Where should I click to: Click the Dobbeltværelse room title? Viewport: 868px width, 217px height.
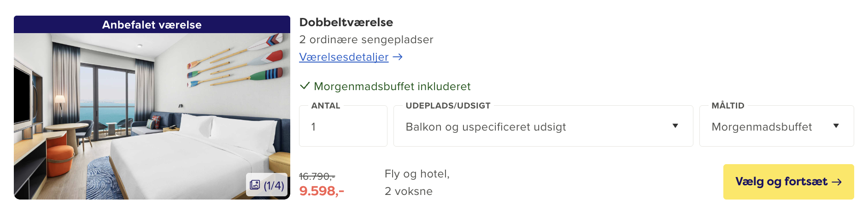click(346, 23)
